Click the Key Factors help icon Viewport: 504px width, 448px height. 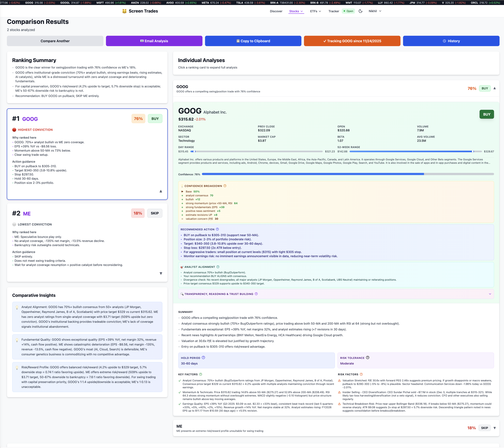point(201,374)
